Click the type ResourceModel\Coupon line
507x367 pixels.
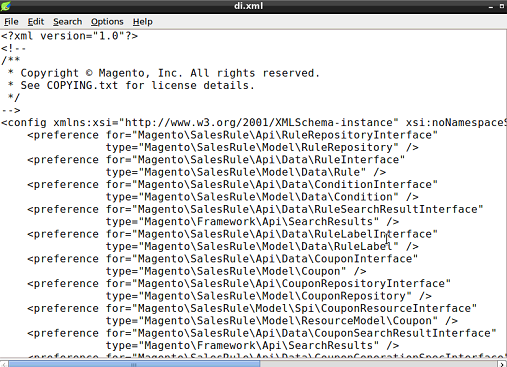point(282,321)
